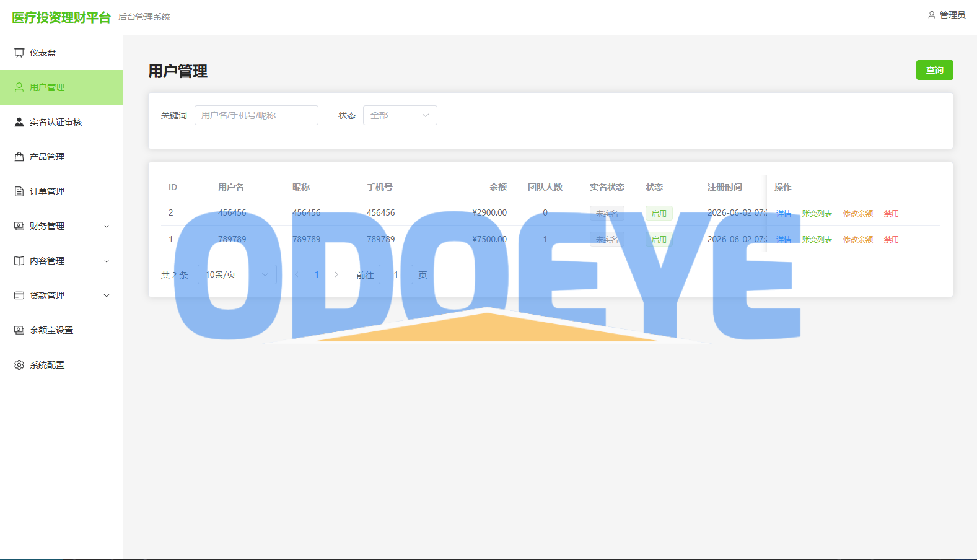Click the book icon beside 内容管理
977x560 pixels.
pos(19,261)
